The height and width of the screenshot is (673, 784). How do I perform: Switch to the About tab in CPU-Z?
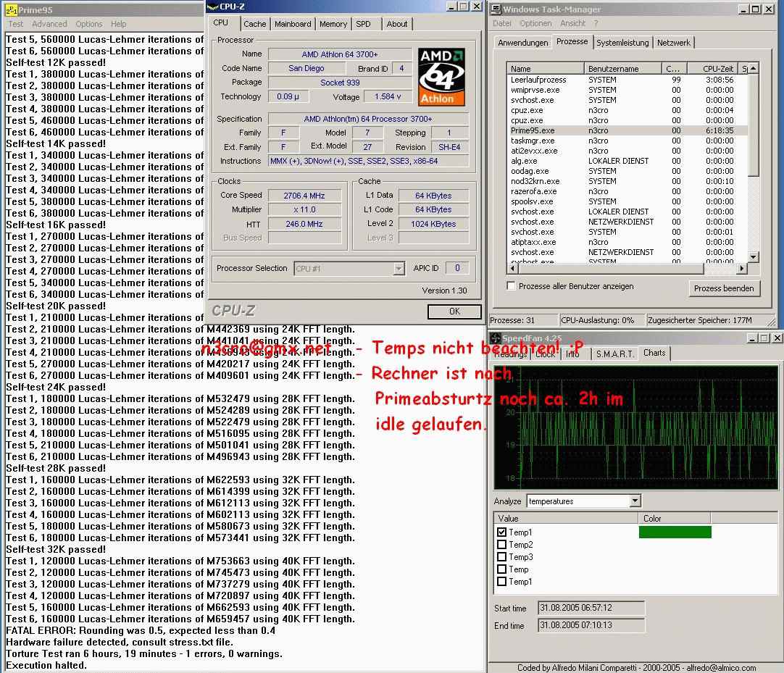(397, 24)
